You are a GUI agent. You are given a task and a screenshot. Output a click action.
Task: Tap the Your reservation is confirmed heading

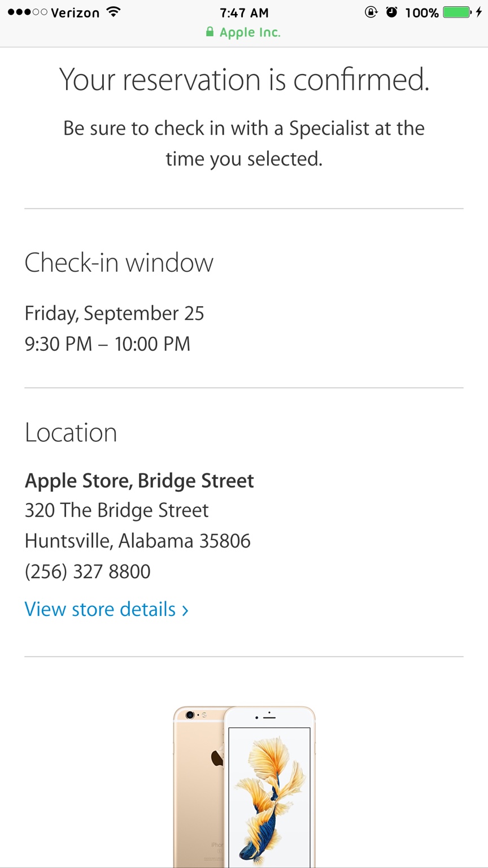(x=244, y=79)
